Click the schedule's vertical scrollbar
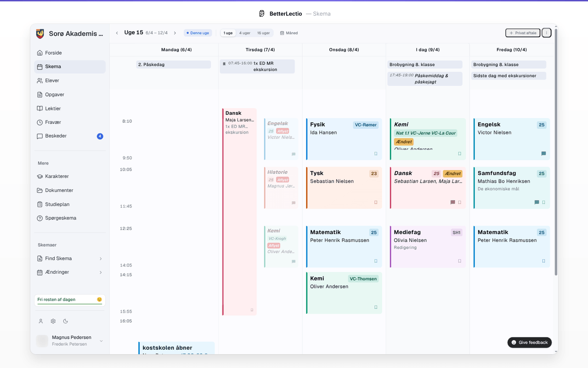Screen dimensions: 588x368 tap(556, 152)
